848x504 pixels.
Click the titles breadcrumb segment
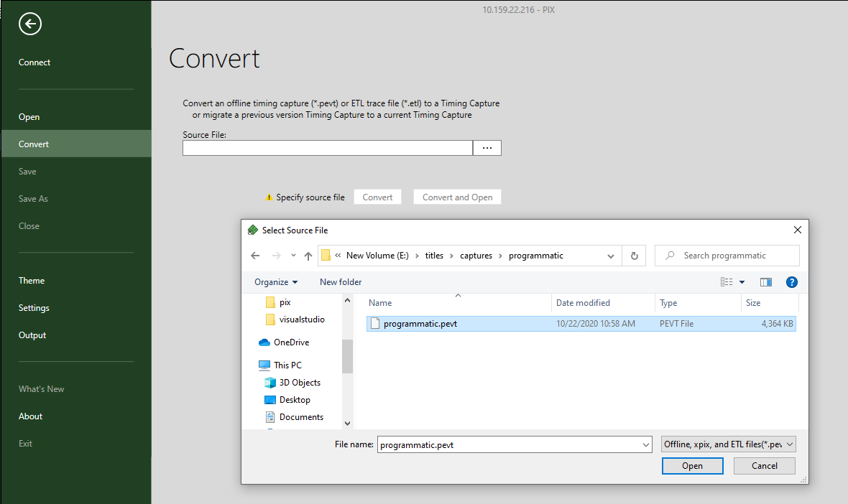(434, 256)
